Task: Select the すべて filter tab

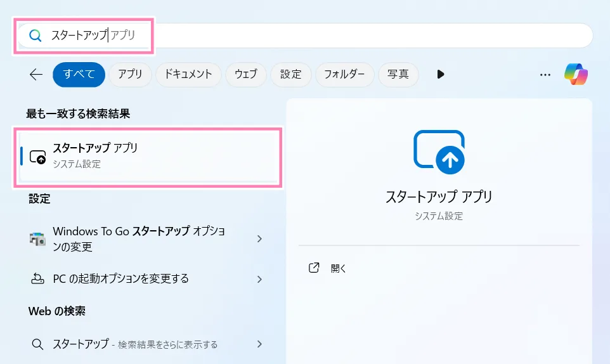Action: pos(79,74)
